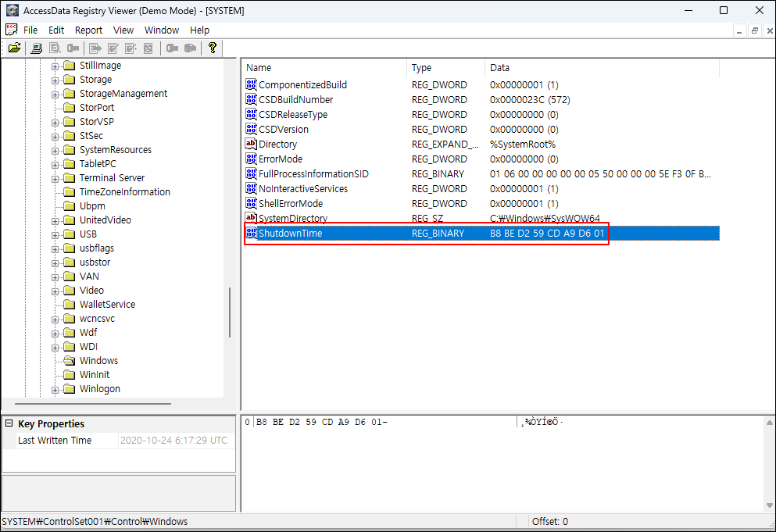Expand the Winlogon tree node
776x532 pixels.
coord(55,390)
